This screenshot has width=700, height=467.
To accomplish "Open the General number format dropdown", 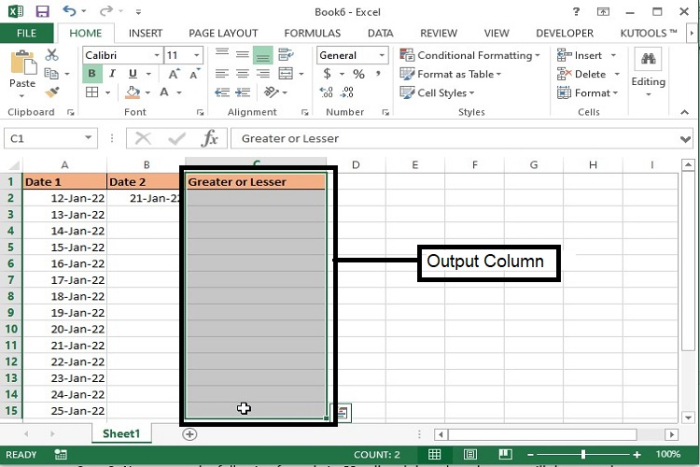I will [x=382, y=55].
